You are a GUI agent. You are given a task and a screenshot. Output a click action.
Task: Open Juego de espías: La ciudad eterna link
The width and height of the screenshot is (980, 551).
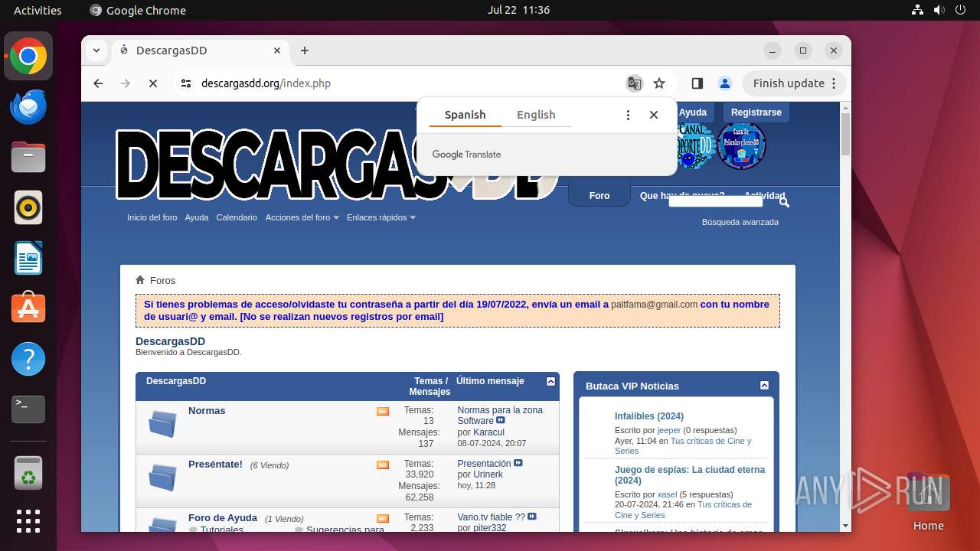pyautogui.click(x=690, y=475)
